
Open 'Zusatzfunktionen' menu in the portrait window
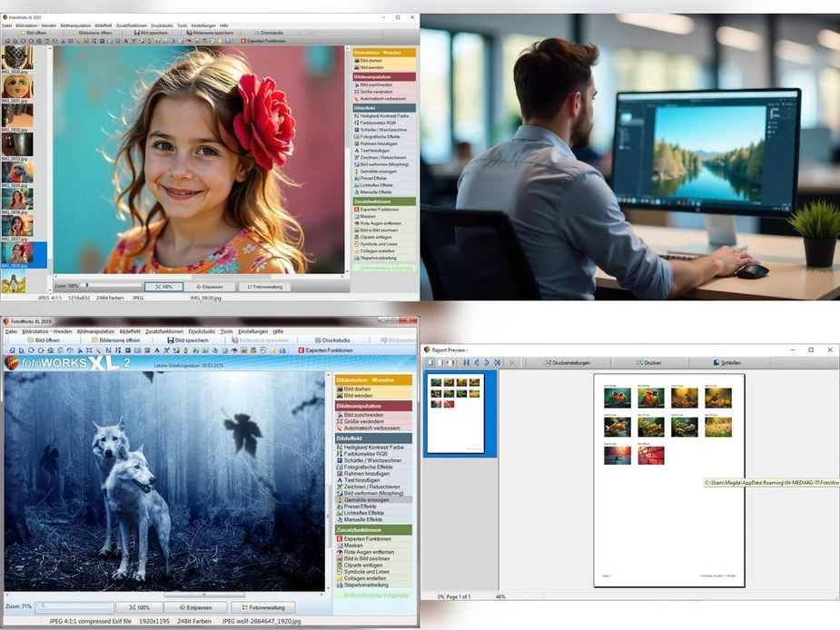pos(131,25)
